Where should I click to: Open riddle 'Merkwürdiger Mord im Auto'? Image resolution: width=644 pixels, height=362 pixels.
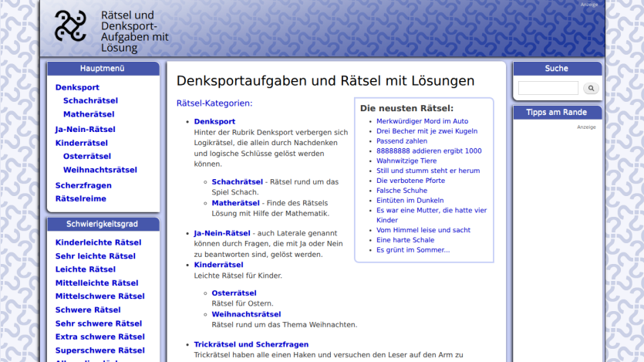point(422,121)
